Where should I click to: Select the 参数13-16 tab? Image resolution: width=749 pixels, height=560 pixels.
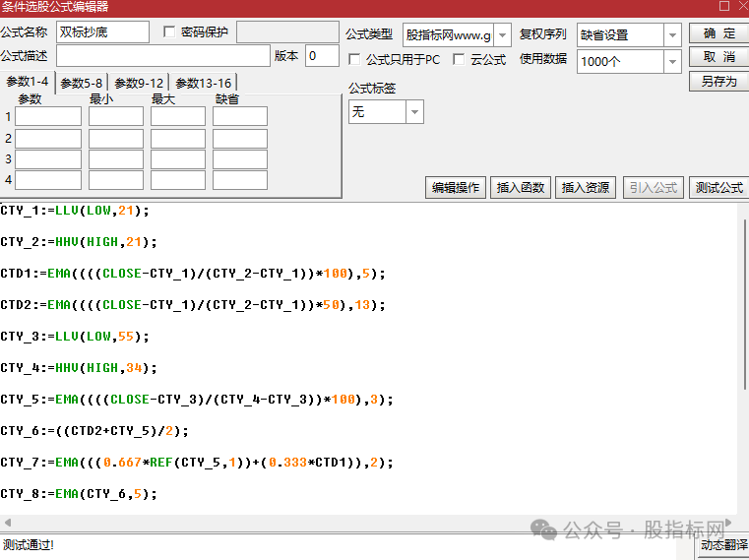tap(204, 83)
